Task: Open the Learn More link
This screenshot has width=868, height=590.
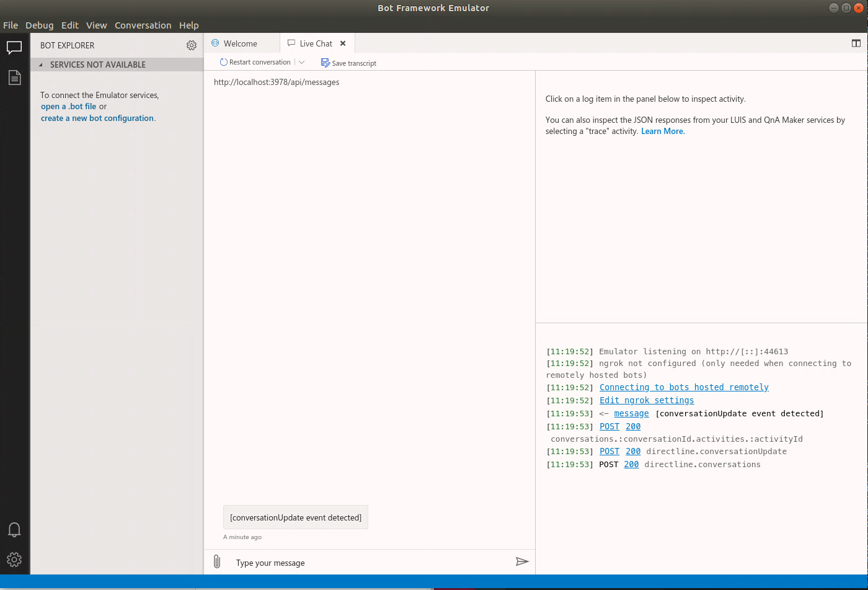Action: pyautogui.click(x=663, y=131)
